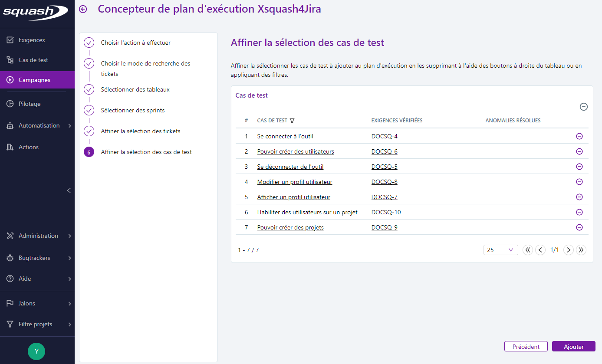Open the Filtre projets menu

click(x=10, y=324)
